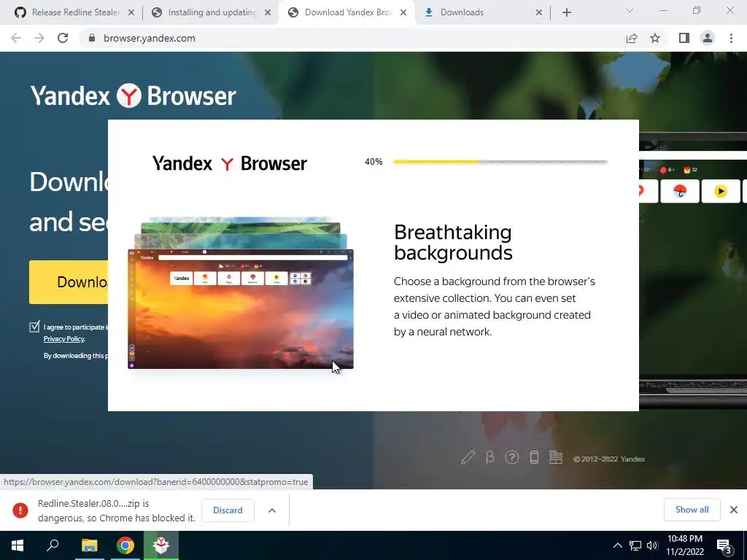Bookmark this page with star
Viewport: 747px width, 560px height.
pos(655,38)
